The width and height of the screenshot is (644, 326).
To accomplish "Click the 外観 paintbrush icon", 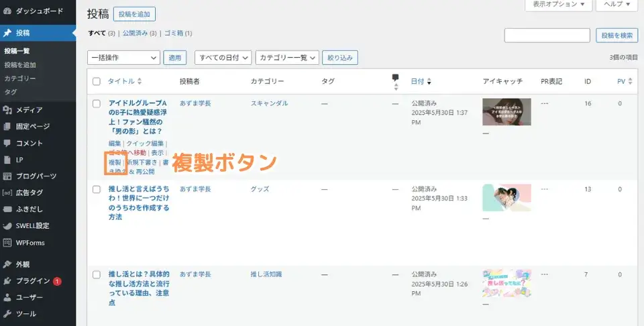I will [7, 264].
